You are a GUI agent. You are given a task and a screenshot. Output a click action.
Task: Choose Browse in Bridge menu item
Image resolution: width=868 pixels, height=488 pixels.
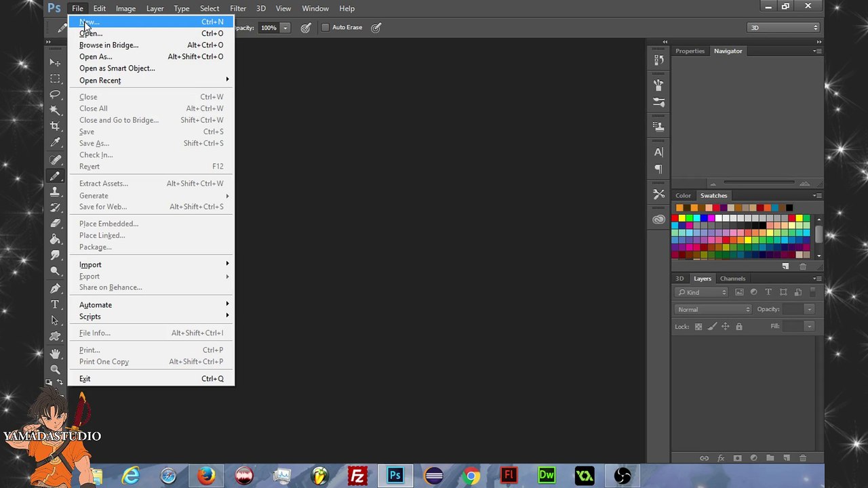point(151,45)
